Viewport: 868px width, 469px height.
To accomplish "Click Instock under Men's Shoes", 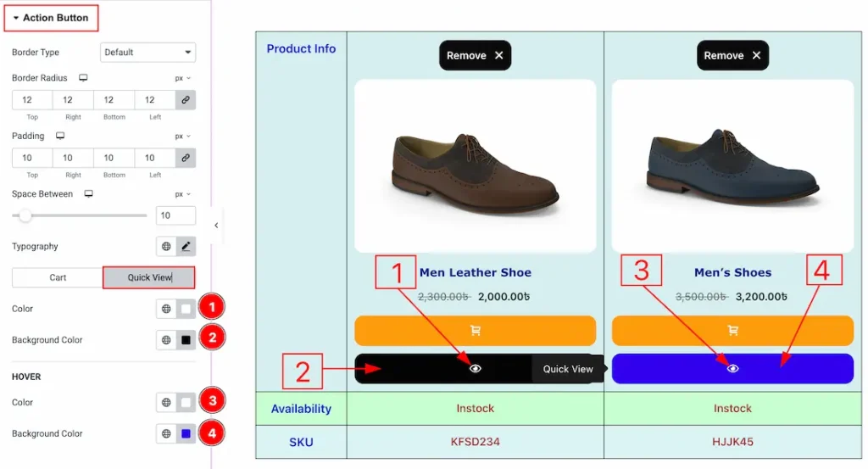I will click(x=732, y=409).
